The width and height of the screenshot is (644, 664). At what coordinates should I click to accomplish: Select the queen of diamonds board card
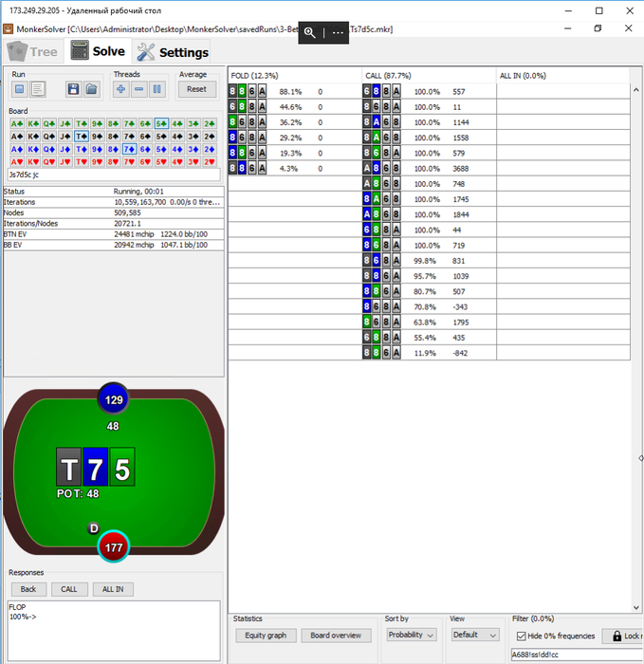[49, 149]
